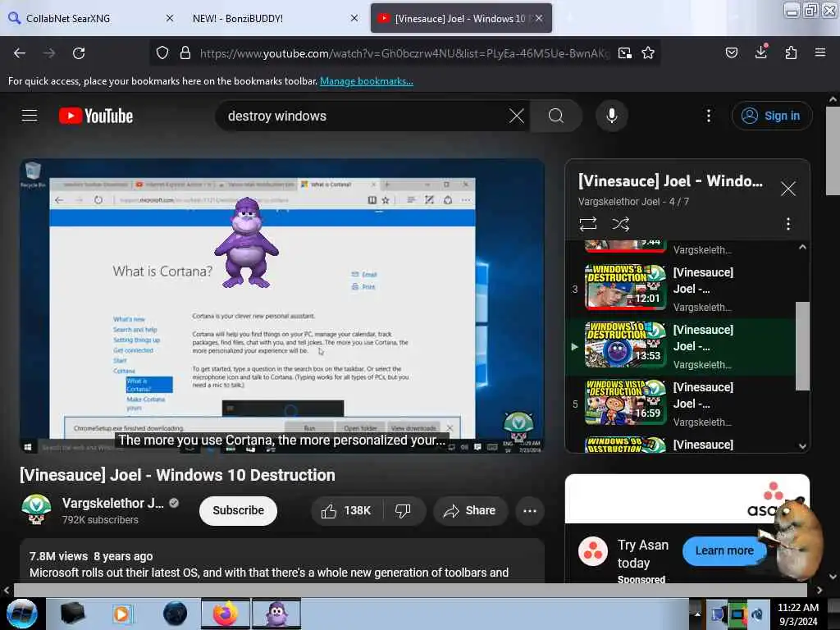Sign in to YouTube
The image size is (840, 630).
click(772, 116)
